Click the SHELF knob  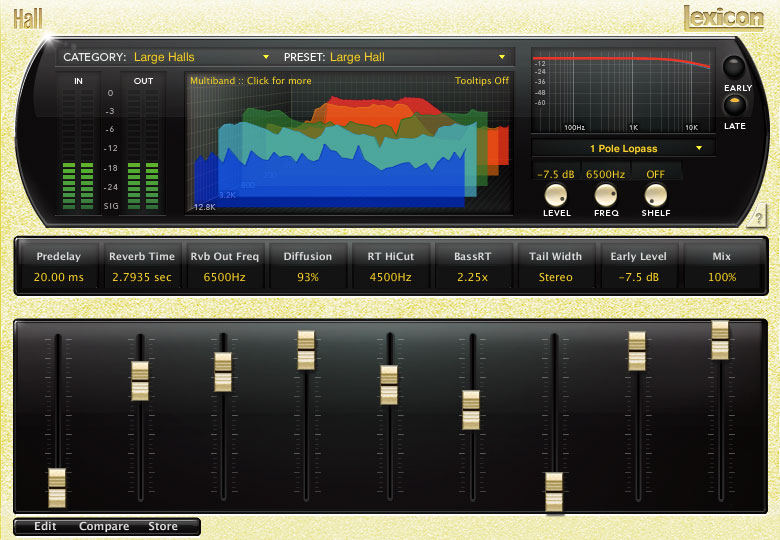[655, 195]
